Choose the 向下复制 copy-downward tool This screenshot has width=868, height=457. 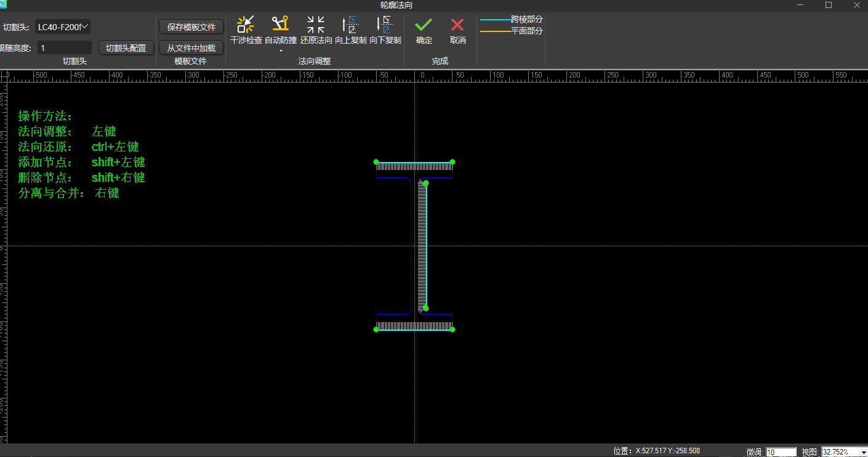pos(385,30)
